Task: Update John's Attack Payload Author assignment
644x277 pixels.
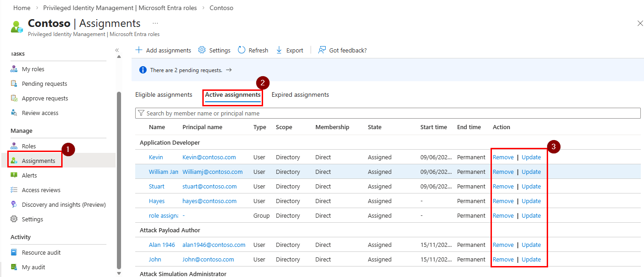Action: pos(531,259)
